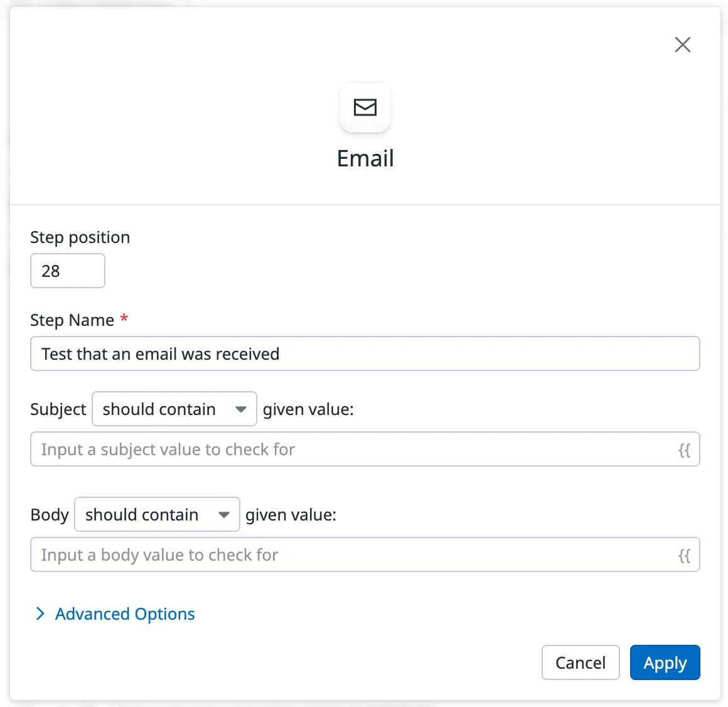
Task: Click the Email dialog title text
Action: tap(365, 158)
